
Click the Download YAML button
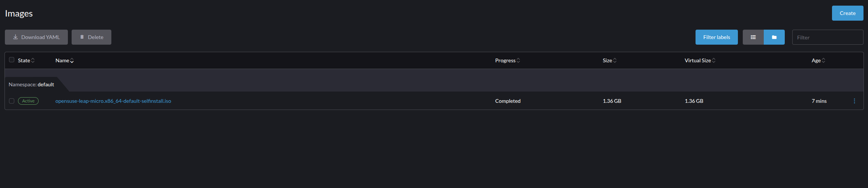[36, 37]
